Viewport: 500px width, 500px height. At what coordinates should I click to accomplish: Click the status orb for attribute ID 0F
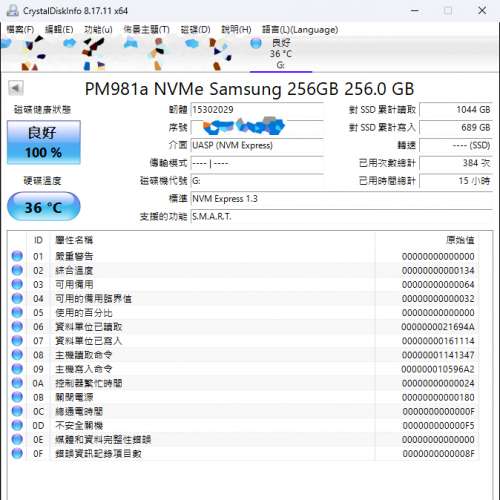click(17, 453)
